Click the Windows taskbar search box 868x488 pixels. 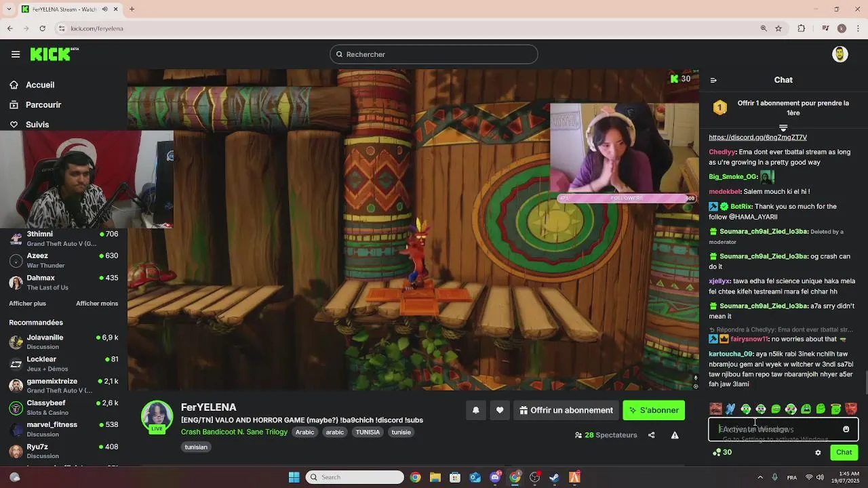355,477
